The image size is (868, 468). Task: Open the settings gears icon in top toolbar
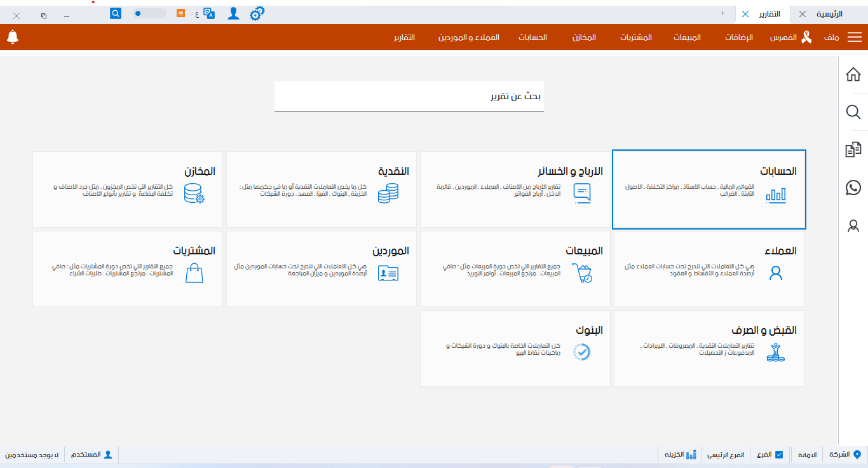click(257, 13)
